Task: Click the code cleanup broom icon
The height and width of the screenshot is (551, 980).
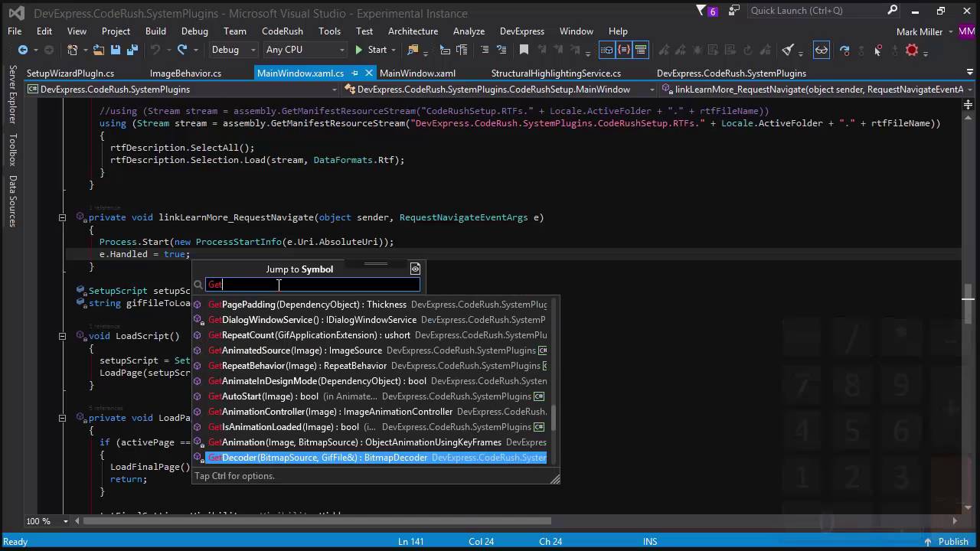Action: [788, 50]
